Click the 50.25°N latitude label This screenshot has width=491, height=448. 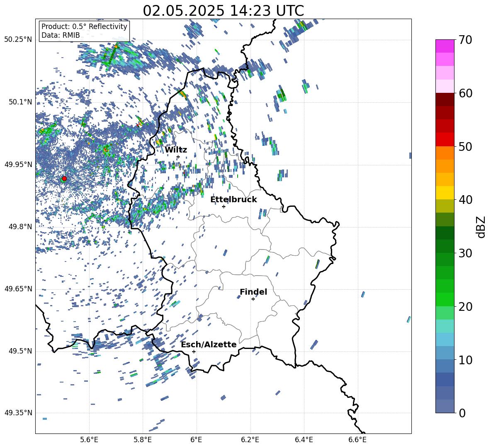pyautogui.click(x=19, y=40)
